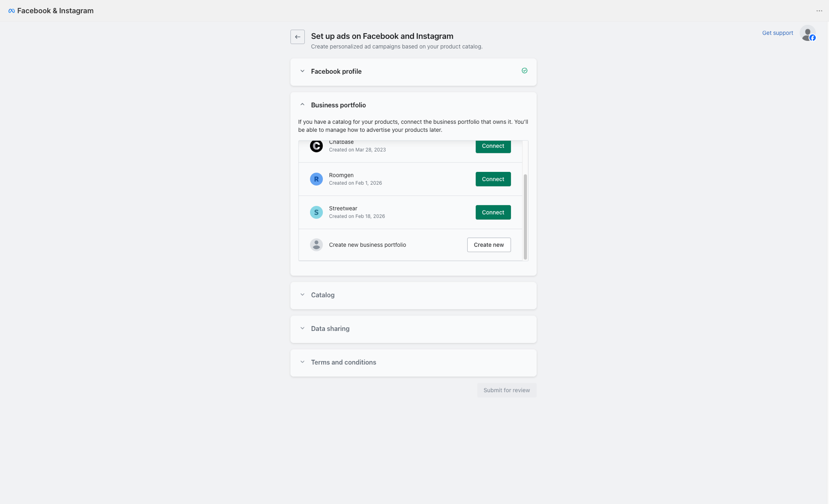
Task: Open the Facebook account avatar menu
Action: click(x=807, y=33)
